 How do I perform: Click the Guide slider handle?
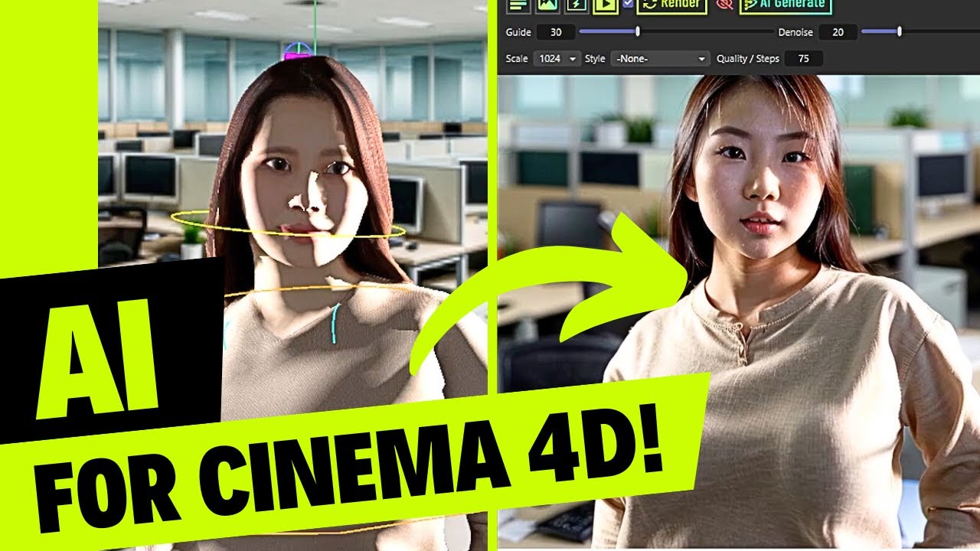(638, 32)
